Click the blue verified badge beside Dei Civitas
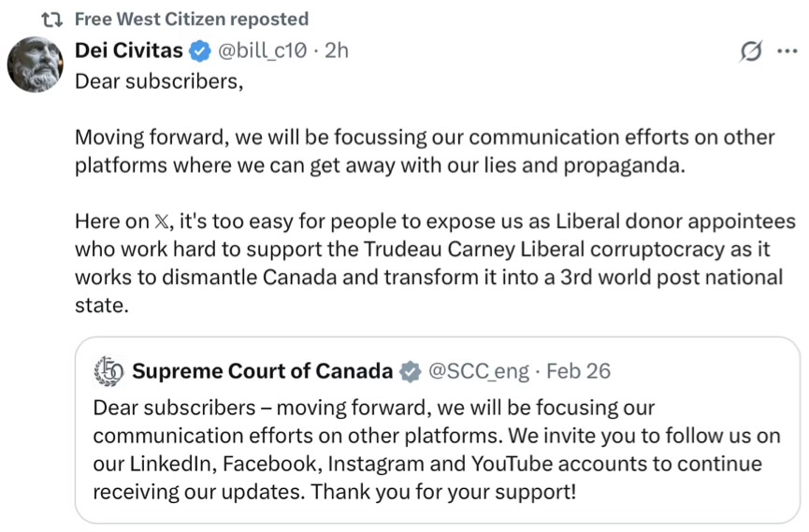The width and height of the screenshot is (809, 532). (200, 50)
